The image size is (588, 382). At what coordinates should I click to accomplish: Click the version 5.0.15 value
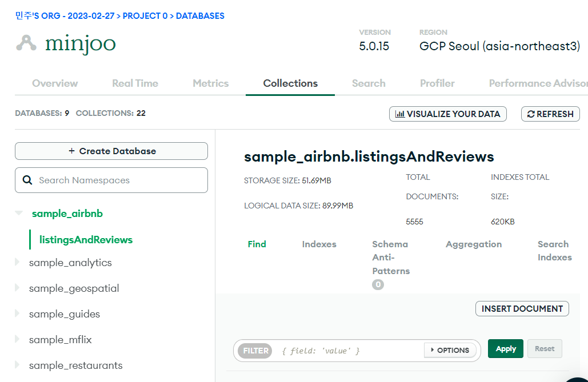pyautogui.click(x=374, y=46)
